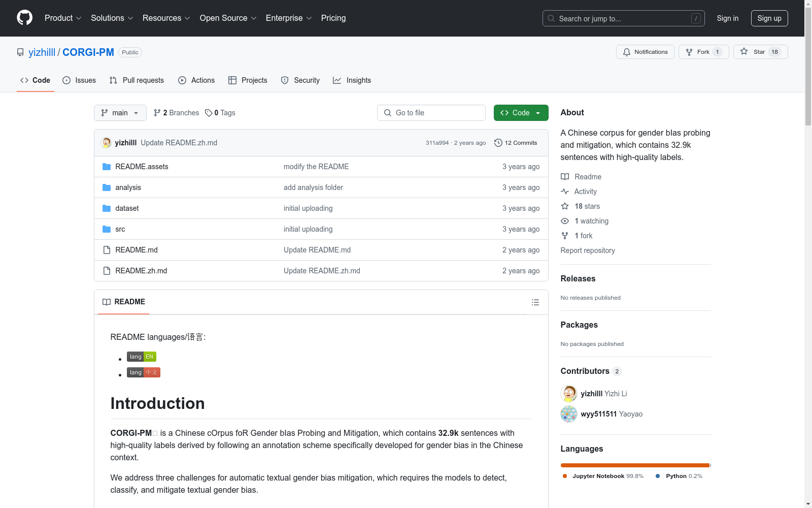The image size is (812, 508).
Task: Click yizhilll avatar in commit row
Action: pyautogui.click(x=106, y=143)
